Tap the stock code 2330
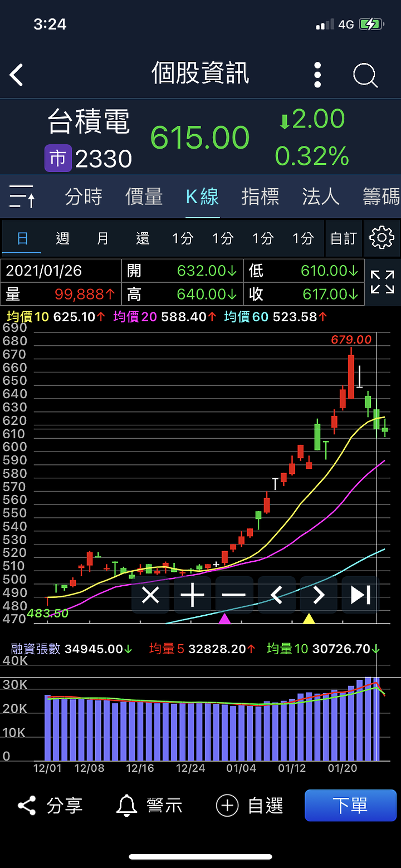This screenshot has height=868, width=401. coord(104,159)
